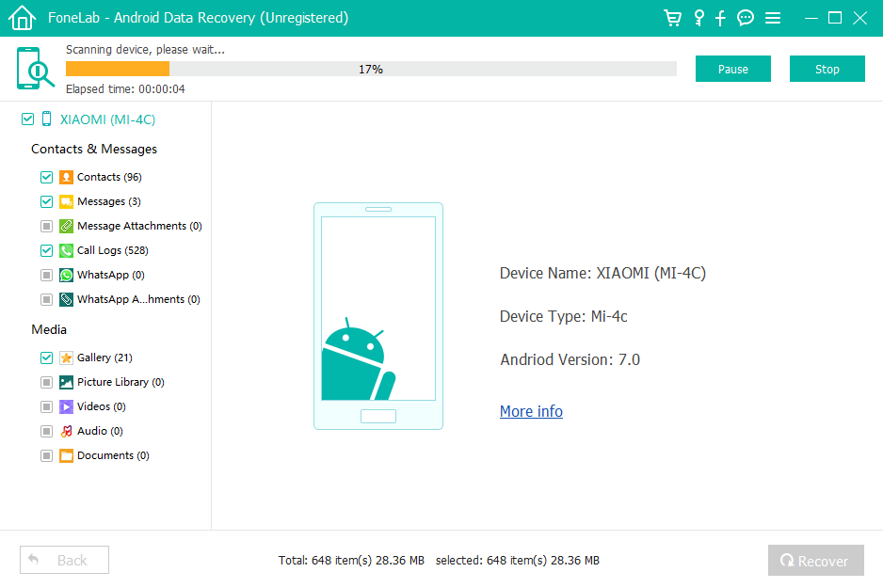The image size is (883, 588).
Task: Select the Contacts & Messages section header
Action: (x=93, y=149)
